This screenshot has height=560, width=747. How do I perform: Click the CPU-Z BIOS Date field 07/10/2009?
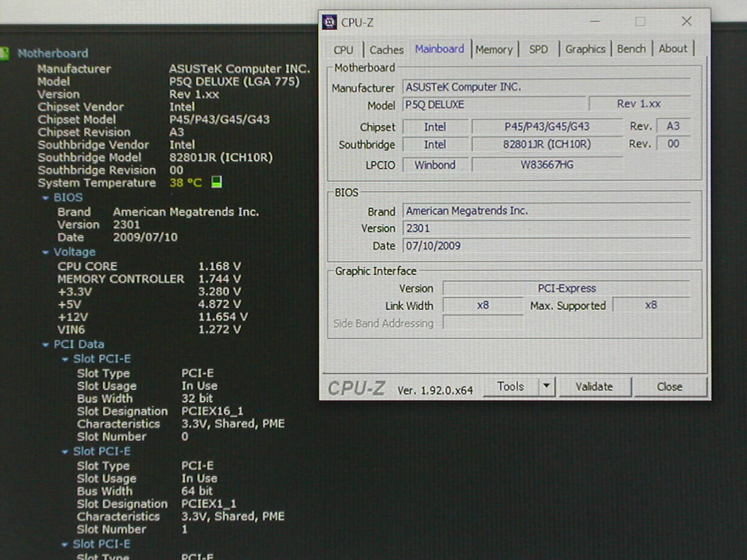(x=546, y=246)
